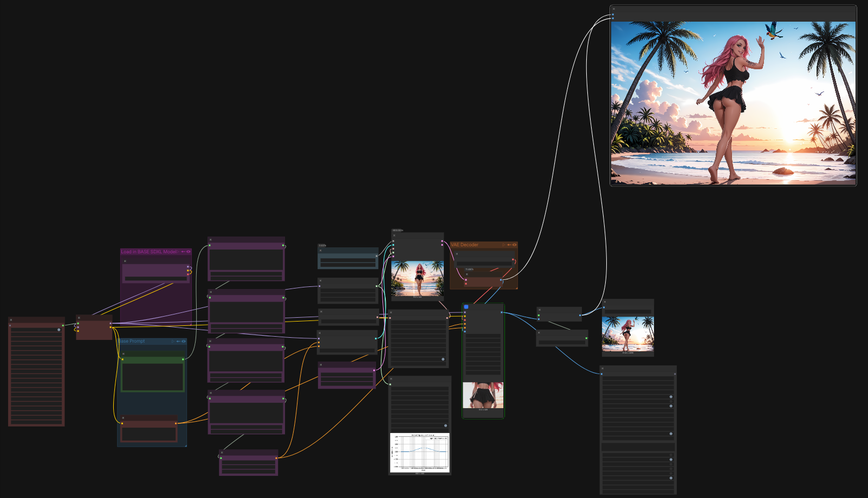The width and height of the screenshot is (868, 498).
Task: Bypass the VAE Decoder group
Action: (x=509, y=245)
